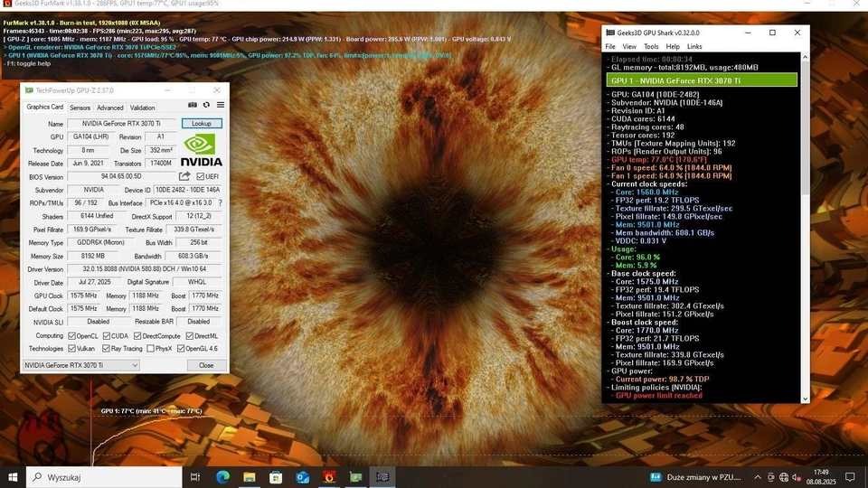Click the GPU-Z title bar icon
Image resolution: width=868 pixels, height=488 pixels.
(29, 90)
